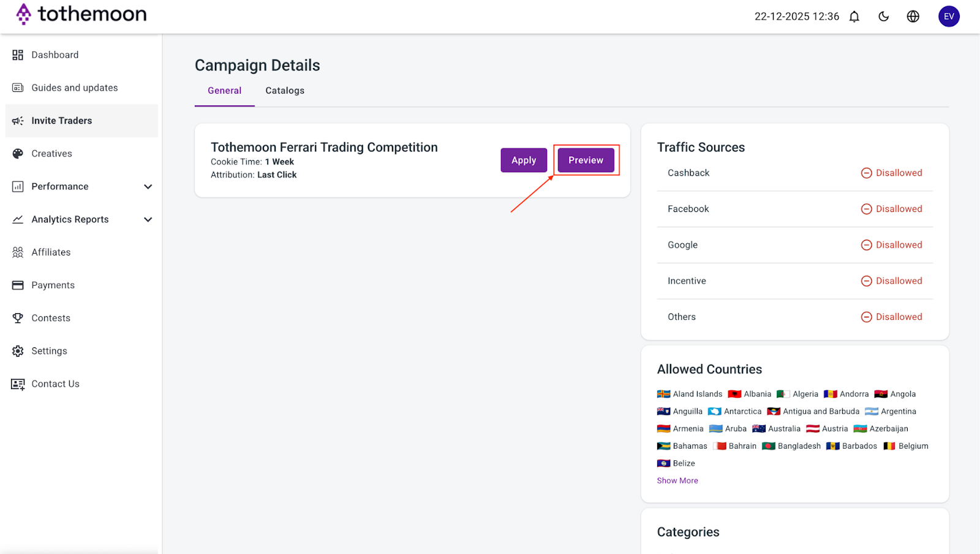This screenshot has height=554, width=980.
Task: Click the Incentive traffic source label
Action: (687, 281)
